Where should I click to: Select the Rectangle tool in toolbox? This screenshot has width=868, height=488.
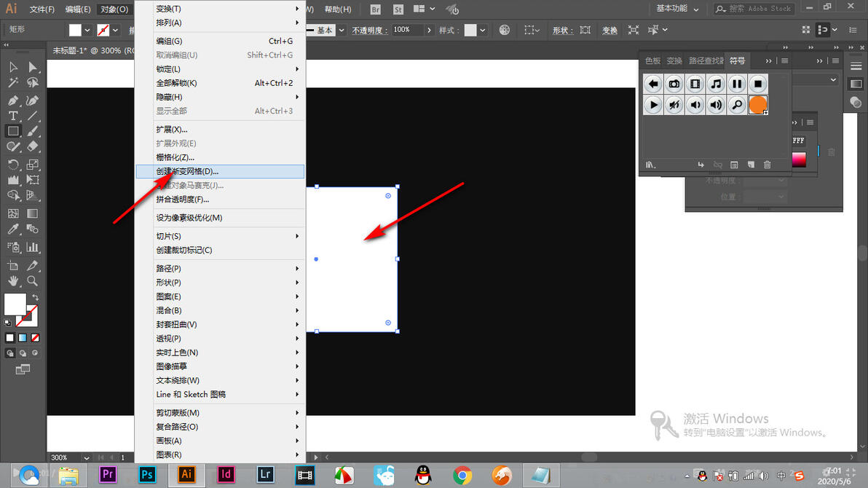pyautogui.click(x=13, y=131)
